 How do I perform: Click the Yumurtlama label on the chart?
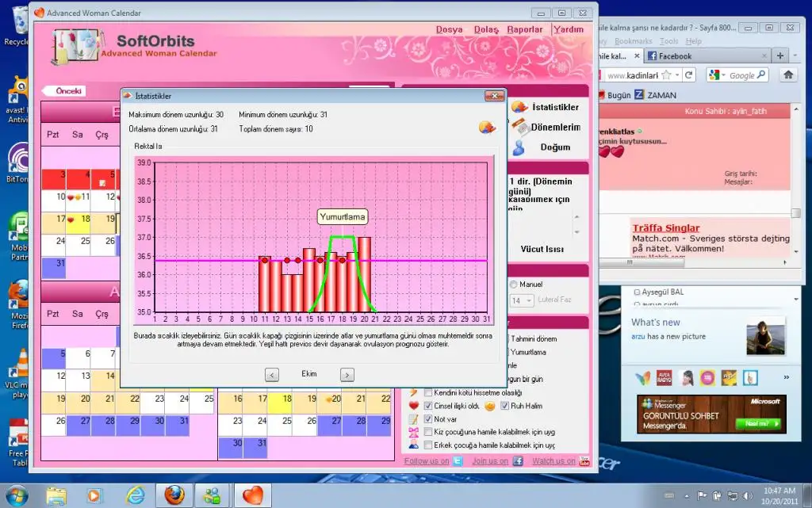[343, 217]
